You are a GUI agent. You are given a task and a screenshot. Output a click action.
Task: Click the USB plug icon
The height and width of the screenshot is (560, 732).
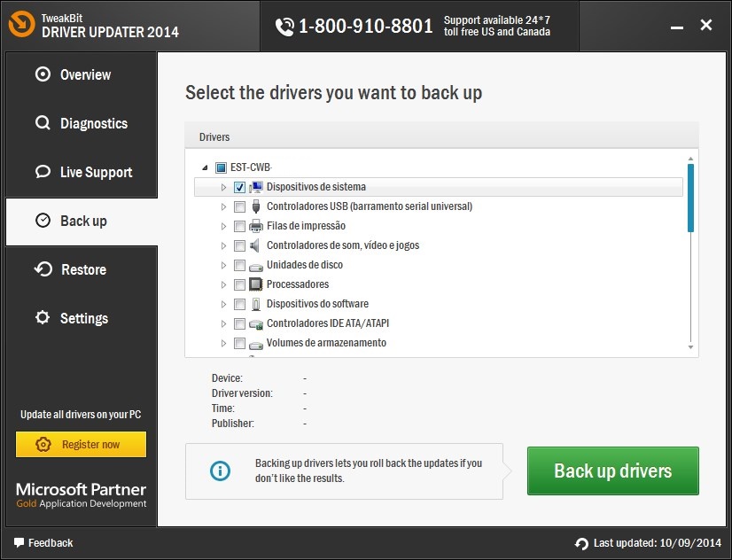click(256, 206)
